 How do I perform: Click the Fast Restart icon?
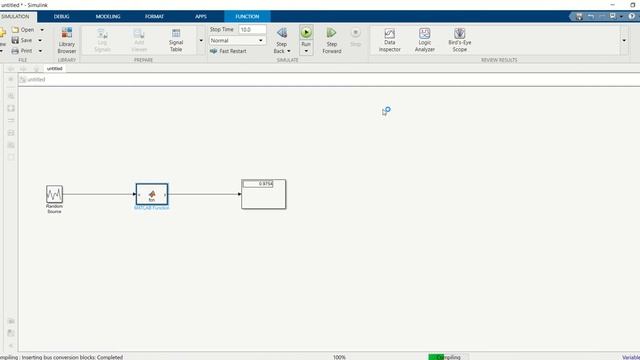click(213, 51)
